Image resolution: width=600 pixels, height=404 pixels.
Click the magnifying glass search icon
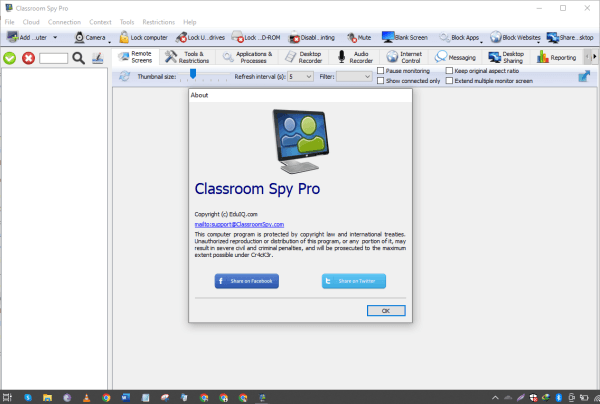coord(78,58)
